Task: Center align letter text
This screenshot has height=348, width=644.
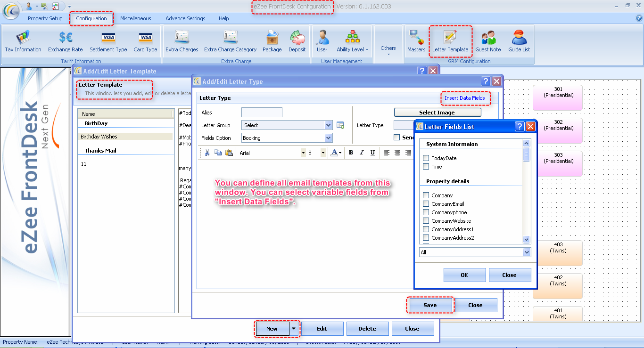Action: (397, 153)
